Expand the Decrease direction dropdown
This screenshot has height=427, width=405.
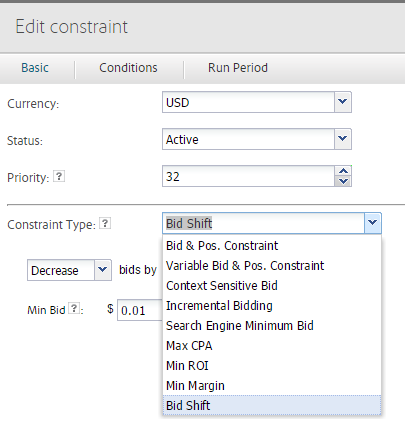coord(103,270)
